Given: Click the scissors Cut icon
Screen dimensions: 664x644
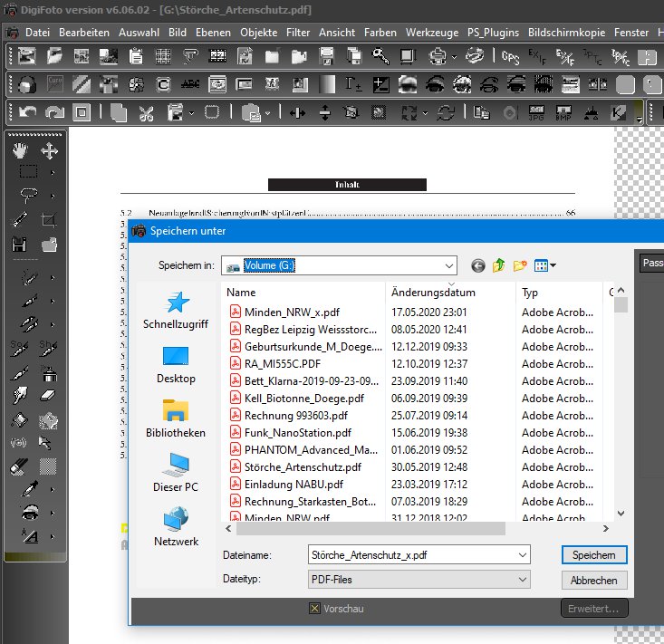Looking at the screenshot, I should [147, 113].
